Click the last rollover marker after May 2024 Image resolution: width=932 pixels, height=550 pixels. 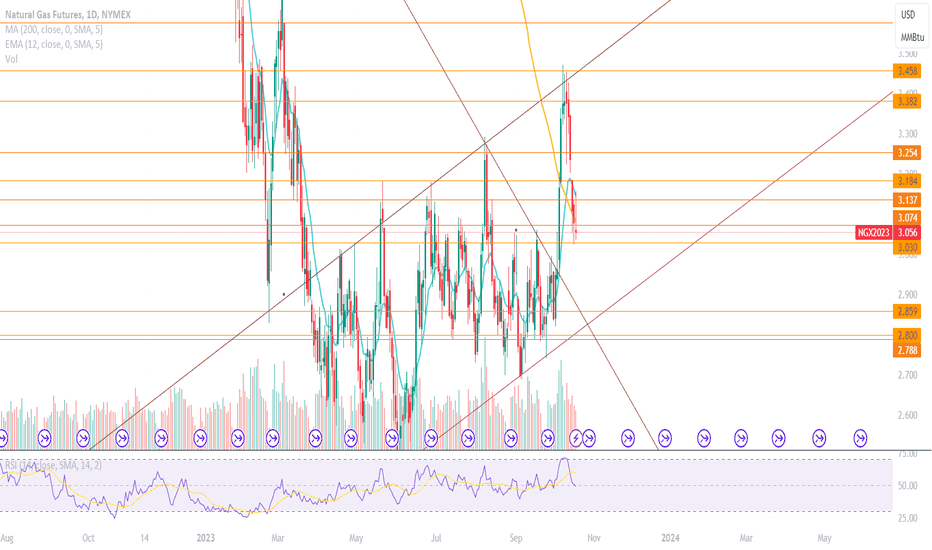click(860, 439)
